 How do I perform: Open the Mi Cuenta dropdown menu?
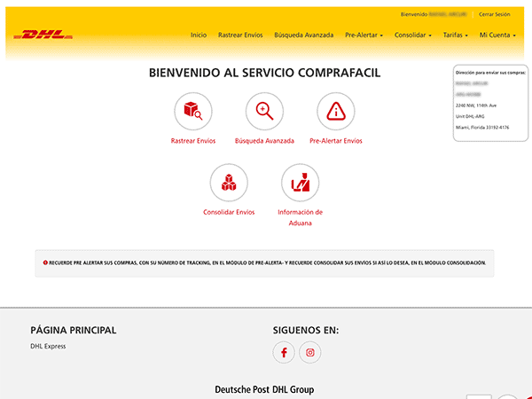(497, 35)
